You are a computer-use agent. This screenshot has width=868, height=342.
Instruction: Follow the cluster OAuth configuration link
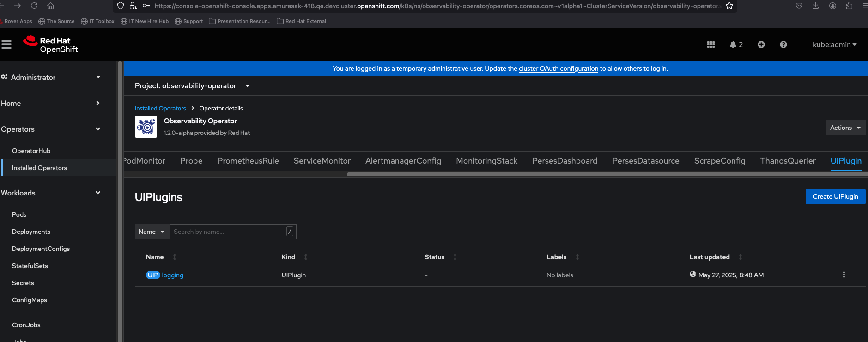click(x=558, y=68)
